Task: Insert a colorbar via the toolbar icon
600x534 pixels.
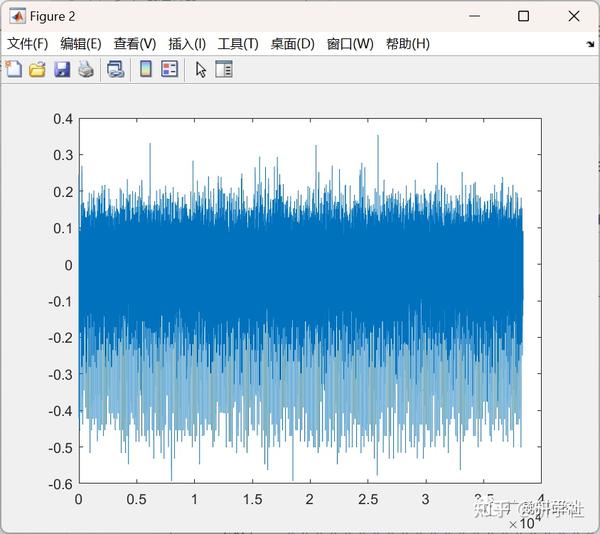Action: (146, 69)
